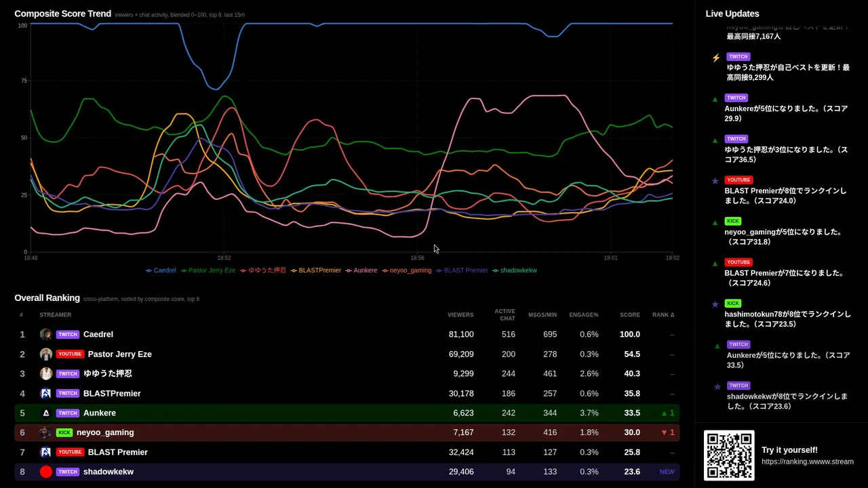Screen dimensions: 868x488
Task: Click the Twitch badge beside ゆゆうた押忍 in the ranking
Action: pos(67,373)
